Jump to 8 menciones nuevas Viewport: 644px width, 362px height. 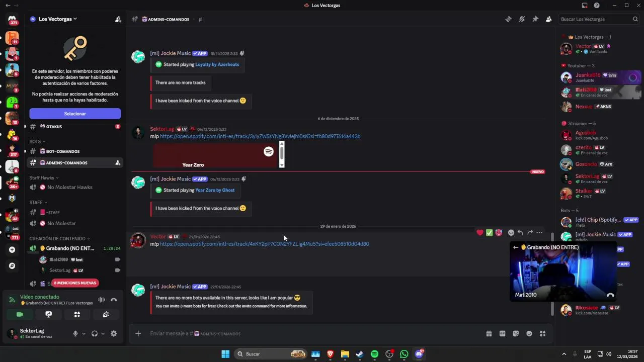74,283
